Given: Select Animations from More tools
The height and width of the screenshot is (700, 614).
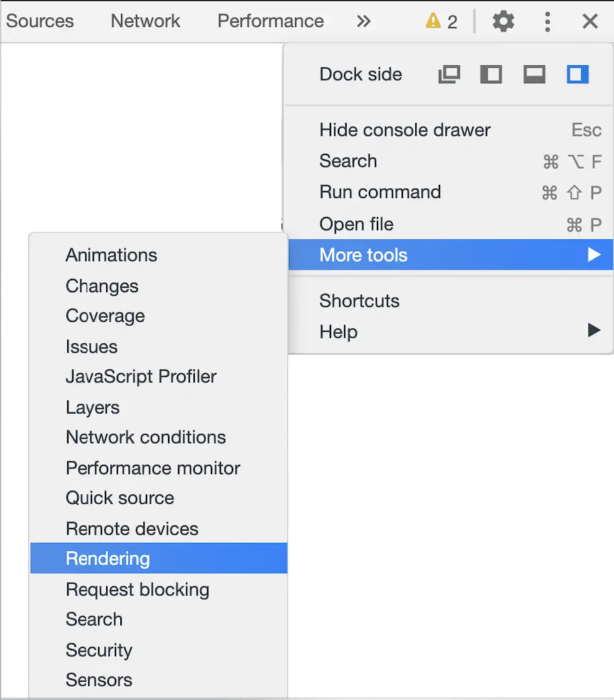Looking at the screenshot, I should [111, 255].
